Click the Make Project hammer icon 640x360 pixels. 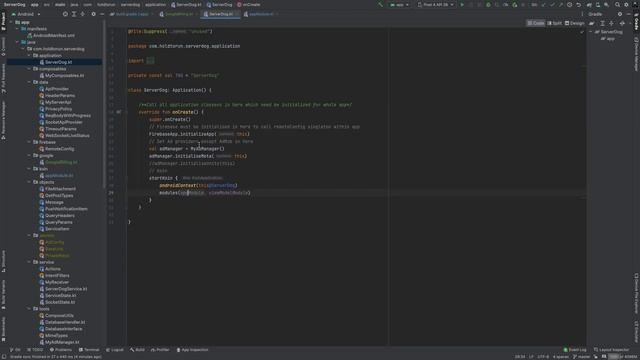coord(380,5)
